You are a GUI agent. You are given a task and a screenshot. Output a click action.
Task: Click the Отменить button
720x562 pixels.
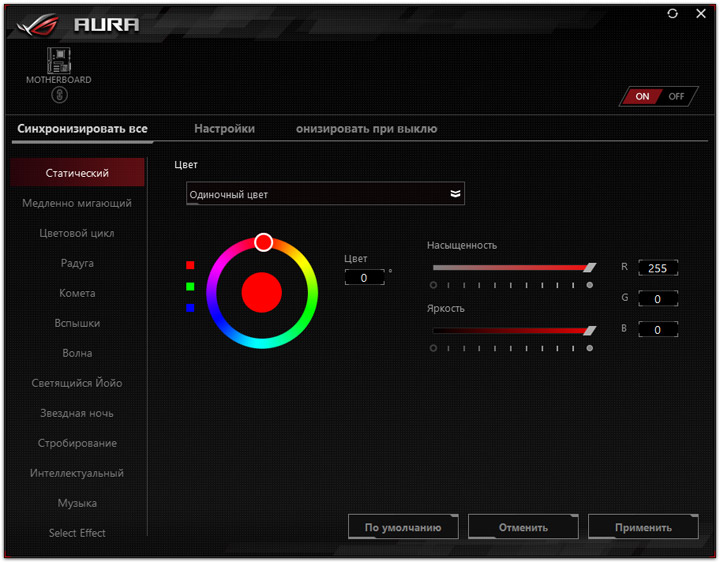tap(523, 527)
